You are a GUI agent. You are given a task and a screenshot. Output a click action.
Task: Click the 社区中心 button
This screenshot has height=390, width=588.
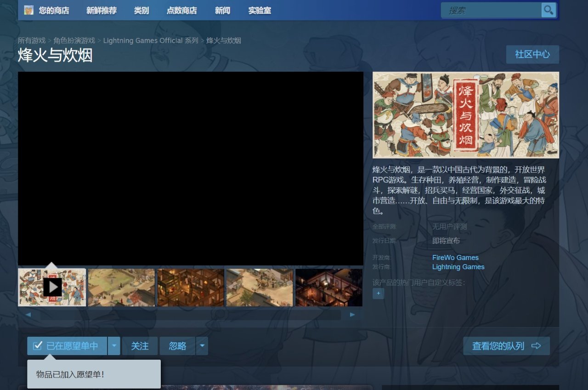coord(532,54)
